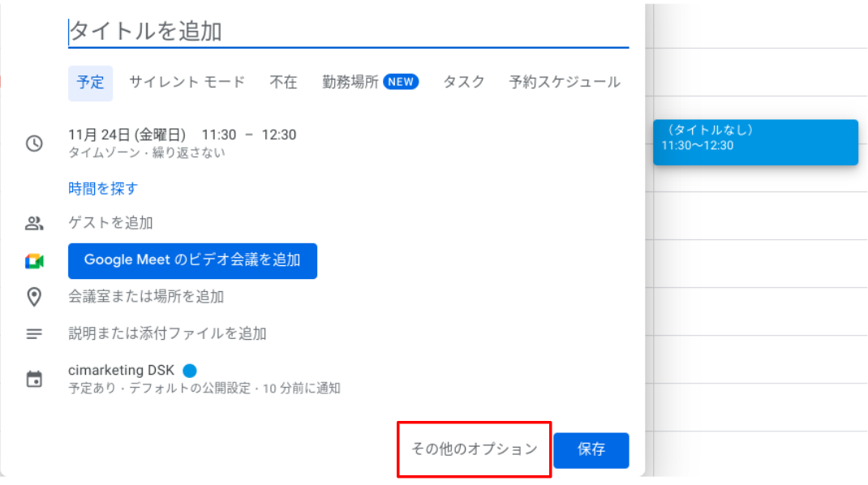Image resolution: width=868 pixels, height=485 pixels.
Task: Click the blue calendar color dot
Action: (190, 371)
